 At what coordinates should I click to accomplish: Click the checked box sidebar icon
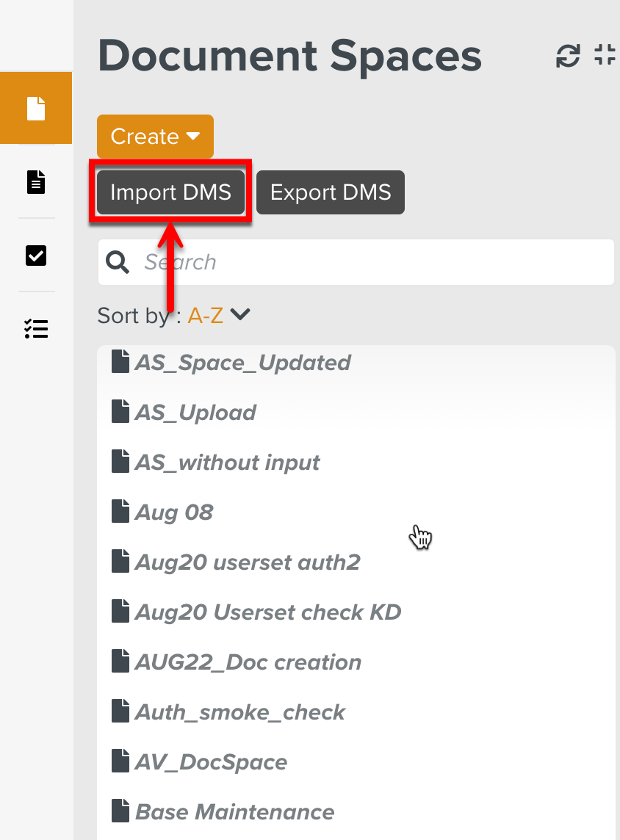coord(36,255)
